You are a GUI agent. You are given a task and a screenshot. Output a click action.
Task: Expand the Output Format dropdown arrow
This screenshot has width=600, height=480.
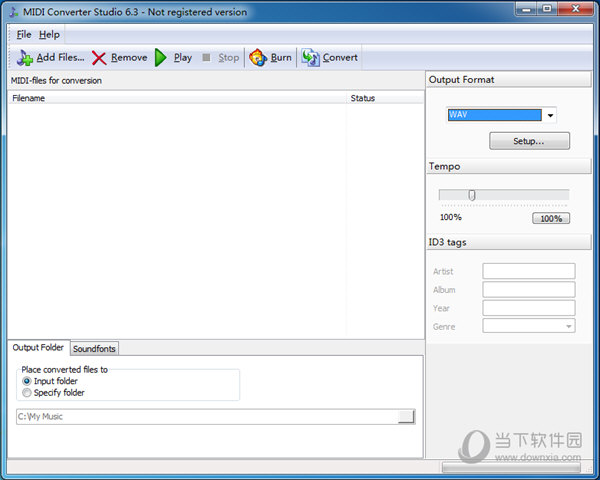[550, 115]
